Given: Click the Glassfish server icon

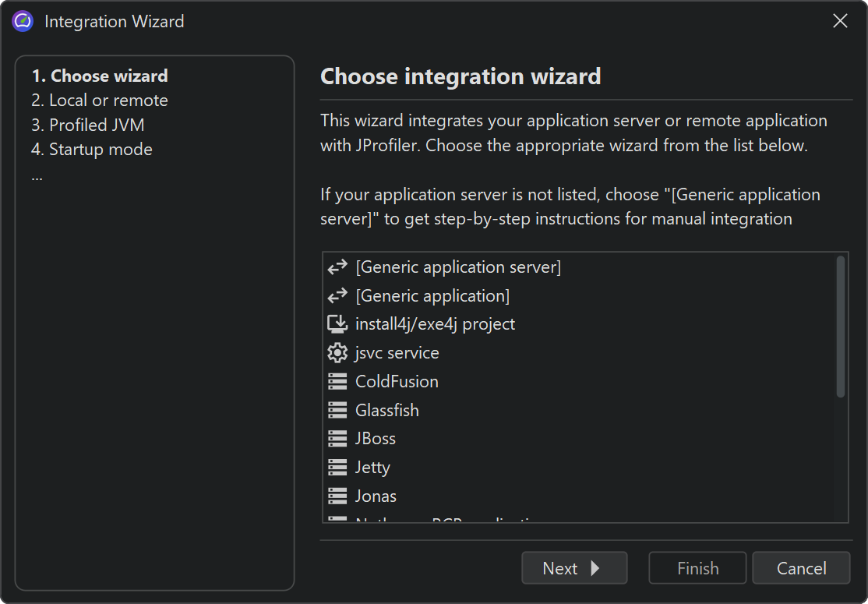Looking at the screenshot, I should (337, 410).
